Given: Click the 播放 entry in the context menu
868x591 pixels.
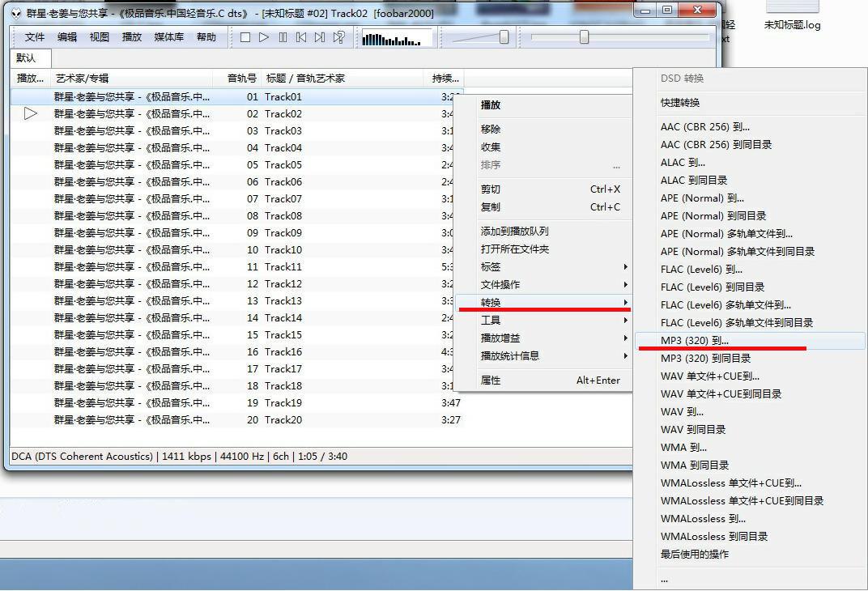Looking at the screenshot, I should (545, 105).
